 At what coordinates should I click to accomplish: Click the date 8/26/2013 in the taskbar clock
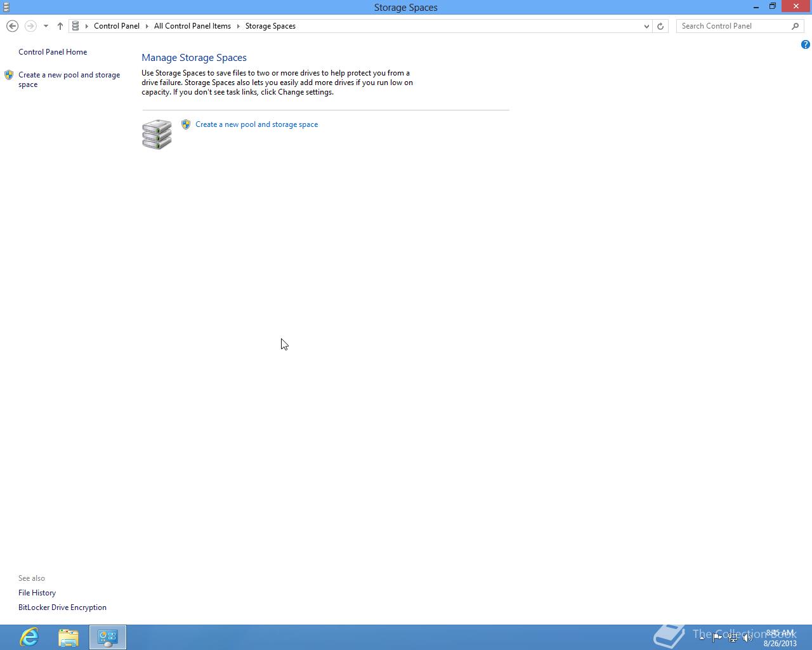click(x=780, y=643)
